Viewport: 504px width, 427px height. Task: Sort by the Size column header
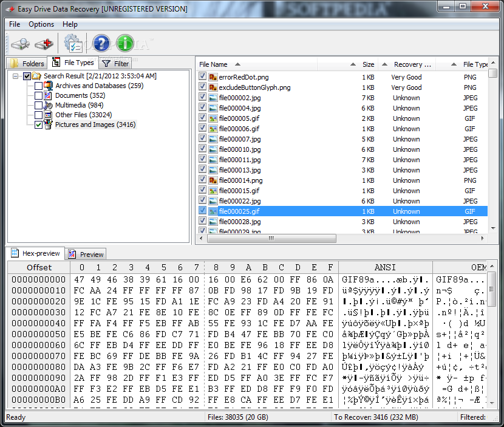(x=348, y=64)
